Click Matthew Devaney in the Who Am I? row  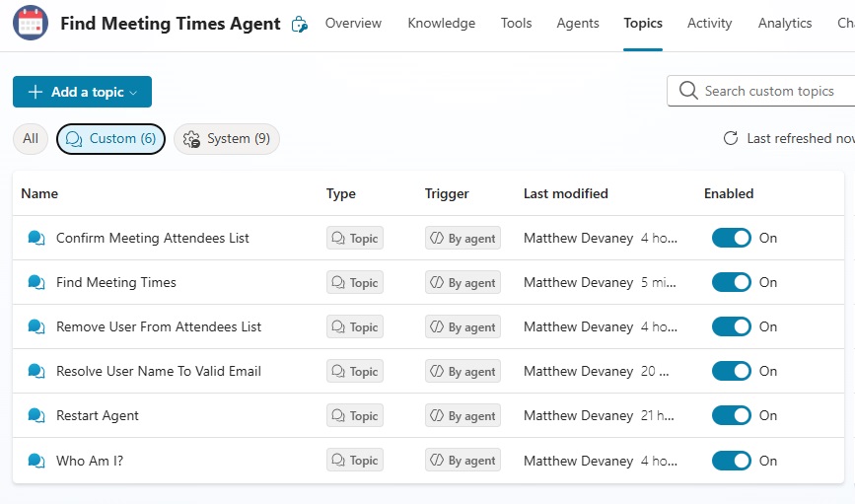coord(578,461)
